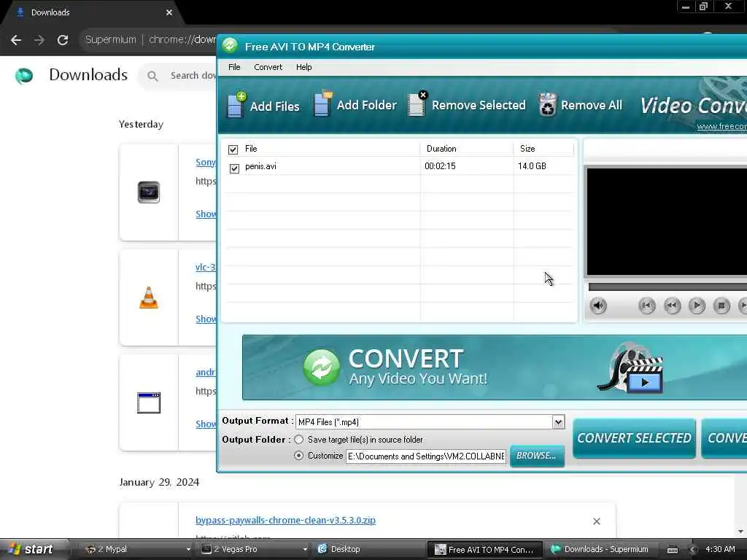Screen dimensions: 747x560
Task: Click the preview seek bar slider
Action: [667, 287]
